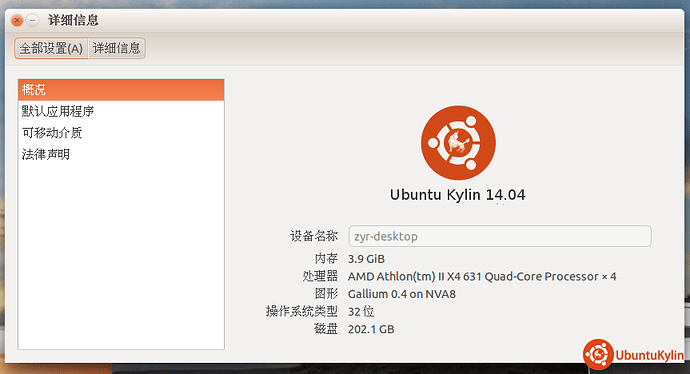Click the disk value 202.1 GB
The width and height of the screenshot is (690, 374).
(371, 329)
